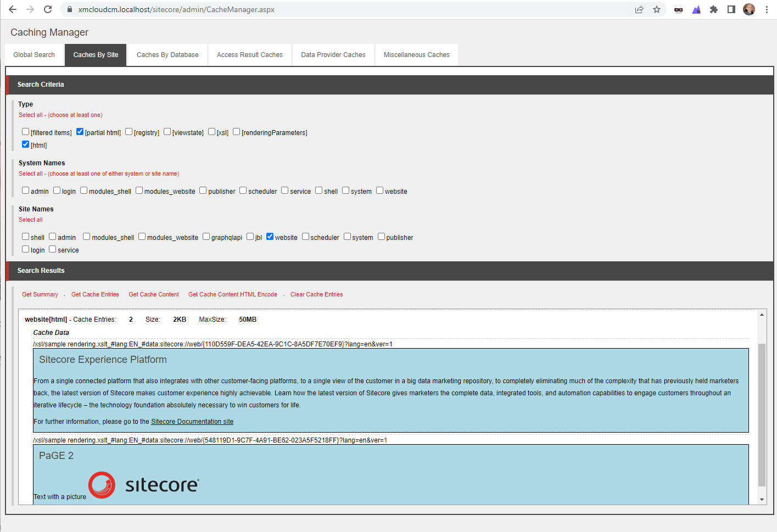
Task: Click the results panel scrollbar thumb
Action: pyautogui.click(x=762, y=415)
